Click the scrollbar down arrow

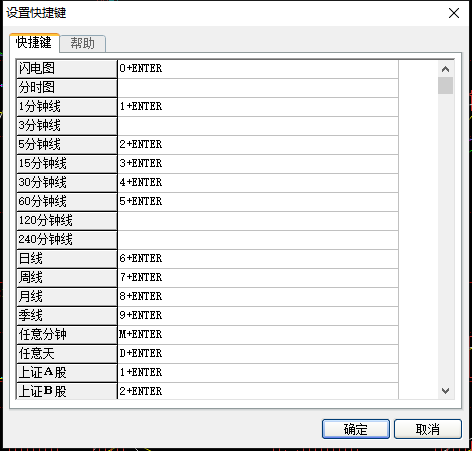pos(445,391)
